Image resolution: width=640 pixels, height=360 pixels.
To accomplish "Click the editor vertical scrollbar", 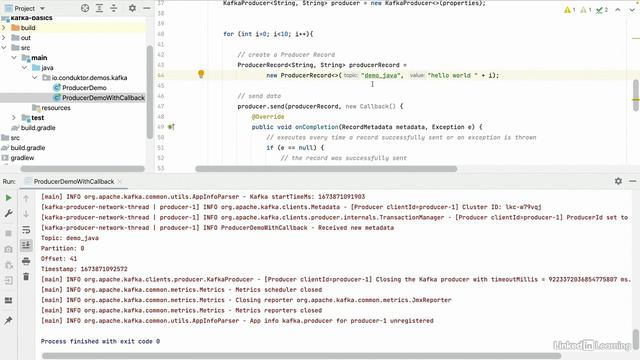I will [x=636, y=95].
